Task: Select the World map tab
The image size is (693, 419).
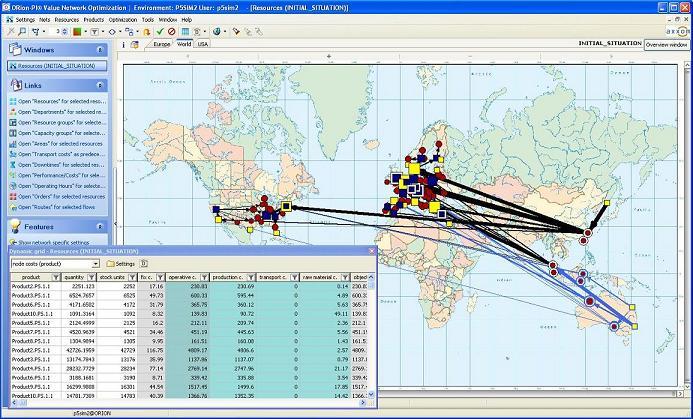Action: click(x=184, y=44)
